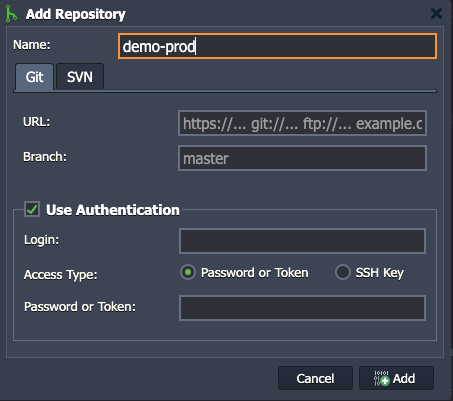The image size is (453, 401).
Task: Click the Branch: label
Action: (45, 157)
